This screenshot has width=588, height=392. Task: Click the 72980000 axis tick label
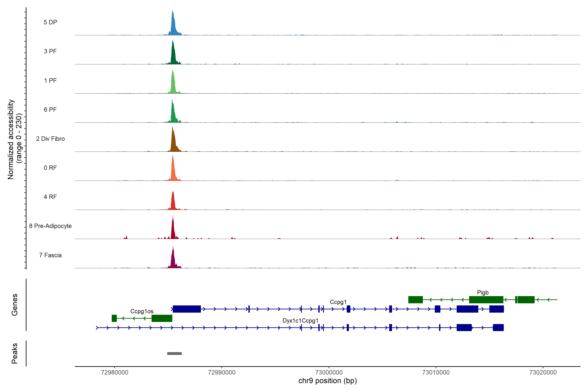pyautogui.click(x=114, y=372)
